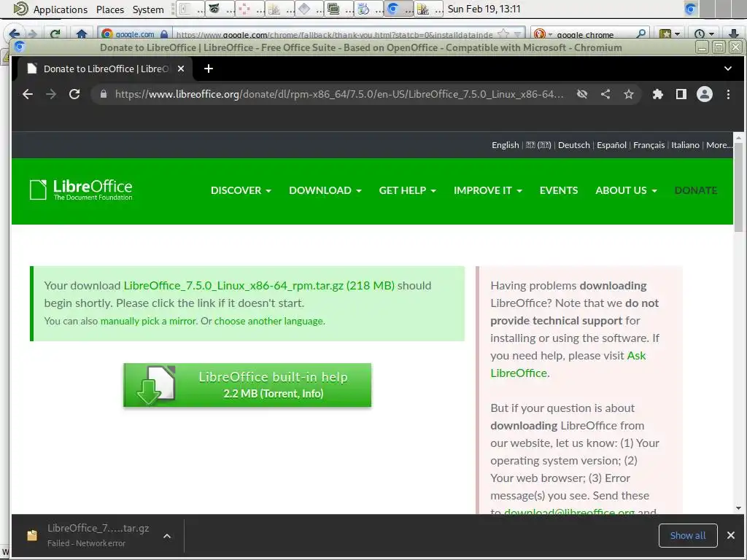Reload page in background browser
The image size is (747, 560).
[x=55, y=34]
